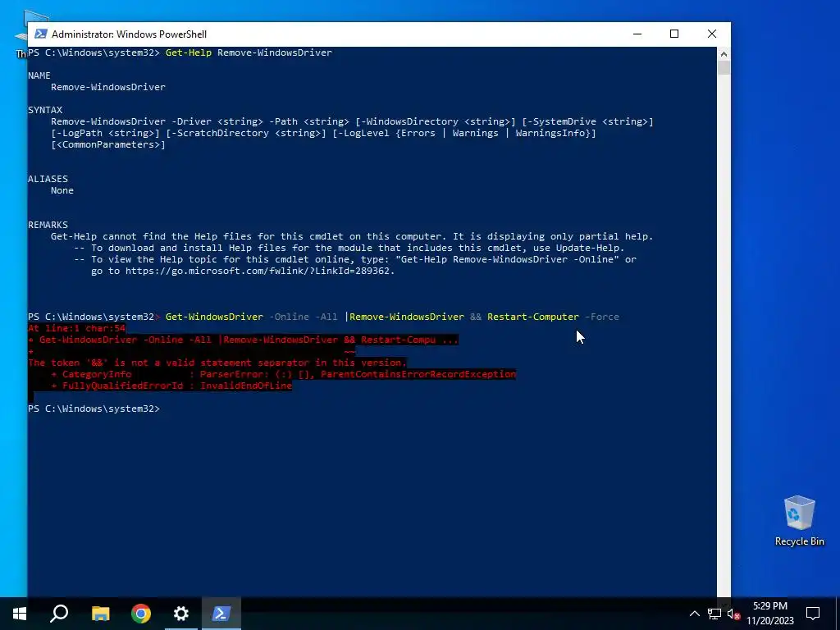Click the PowerShell title bar text
Image resolution: width=840 pixels, height=630 pixels.
click(129, 34)
